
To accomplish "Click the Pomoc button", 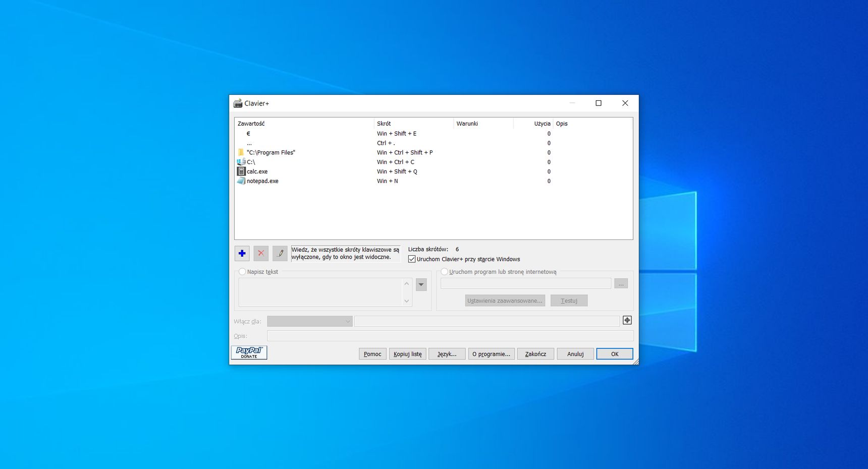I will (x=373, y=354).
